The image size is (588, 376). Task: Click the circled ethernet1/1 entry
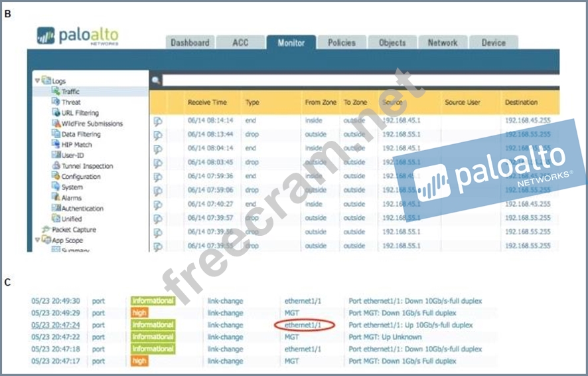[x=303, y=325]
